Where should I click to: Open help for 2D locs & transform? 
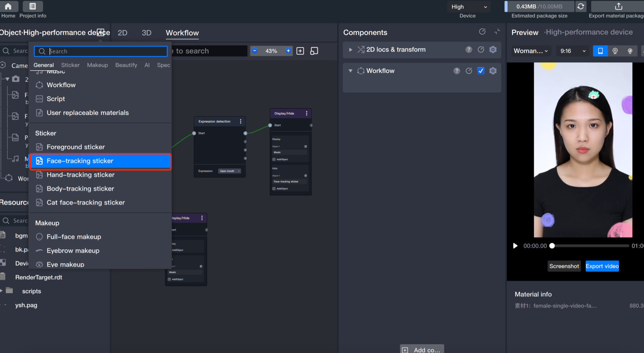[x=469, y=49]
